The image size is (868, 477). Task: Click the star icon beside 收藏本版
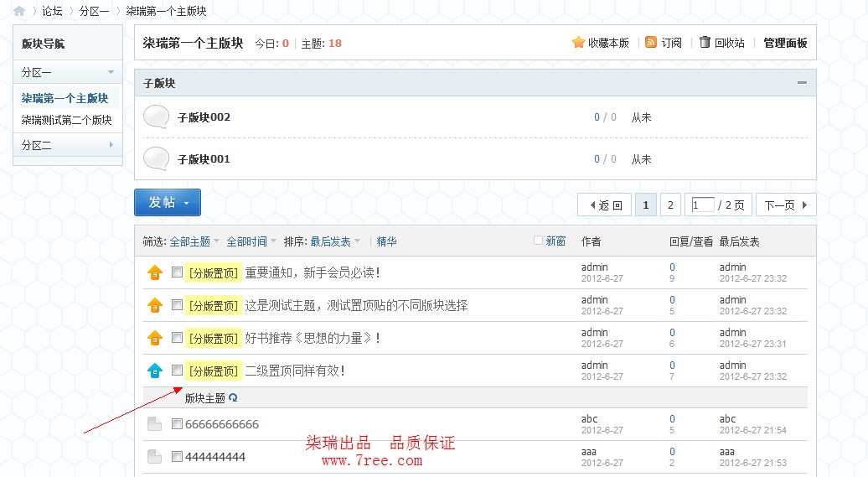click(x=578, y=43)
